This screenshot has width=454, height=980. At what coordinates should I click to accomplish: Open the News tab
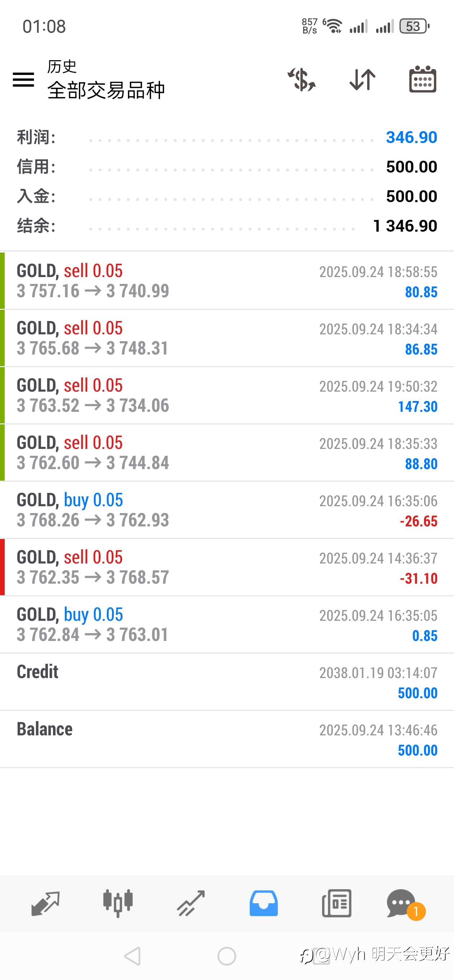coord(337,903)
